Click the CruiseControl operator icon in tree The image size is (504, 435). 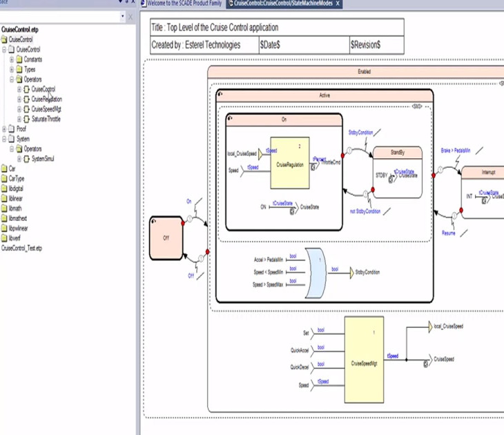pyautogui.click(x=27, y=89)
